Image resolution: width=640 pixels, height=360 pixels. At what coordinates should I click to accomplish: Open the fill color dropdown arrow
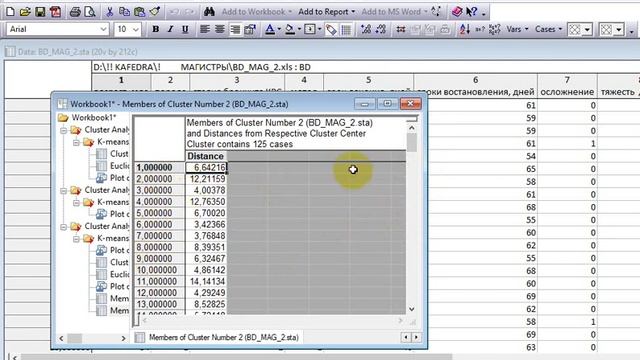tap(299, 29)
